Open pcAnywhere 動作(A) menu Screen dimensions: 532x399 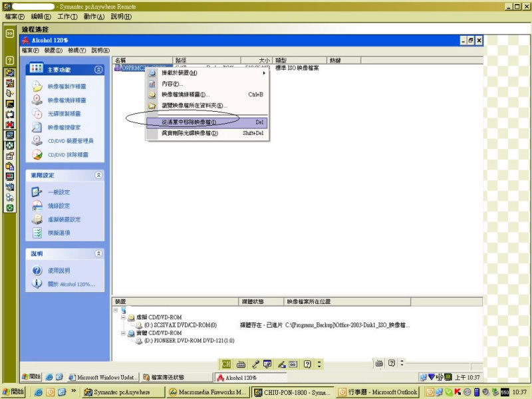(x=94, y=16)
